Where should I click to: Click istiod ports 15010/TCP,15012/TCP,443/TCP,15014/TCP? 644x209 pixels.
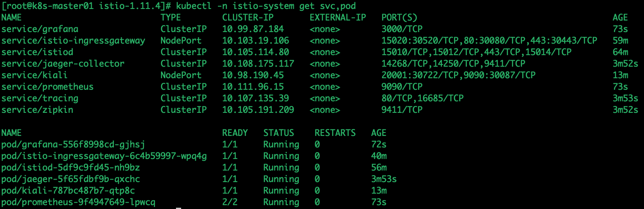coord(477,52)
